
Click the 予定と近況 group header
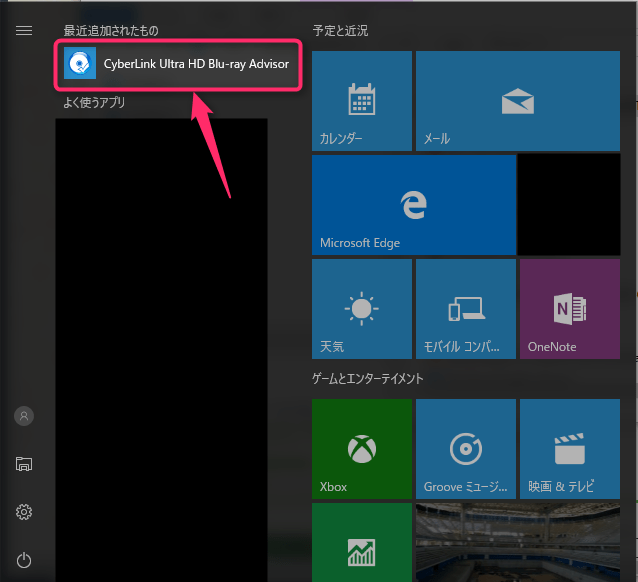340,31
